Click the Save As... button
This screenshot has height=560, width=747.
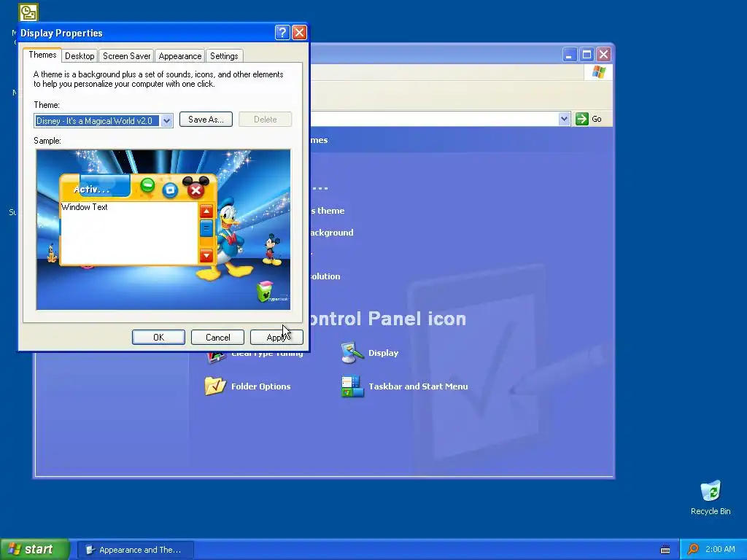tap(206, 120)
